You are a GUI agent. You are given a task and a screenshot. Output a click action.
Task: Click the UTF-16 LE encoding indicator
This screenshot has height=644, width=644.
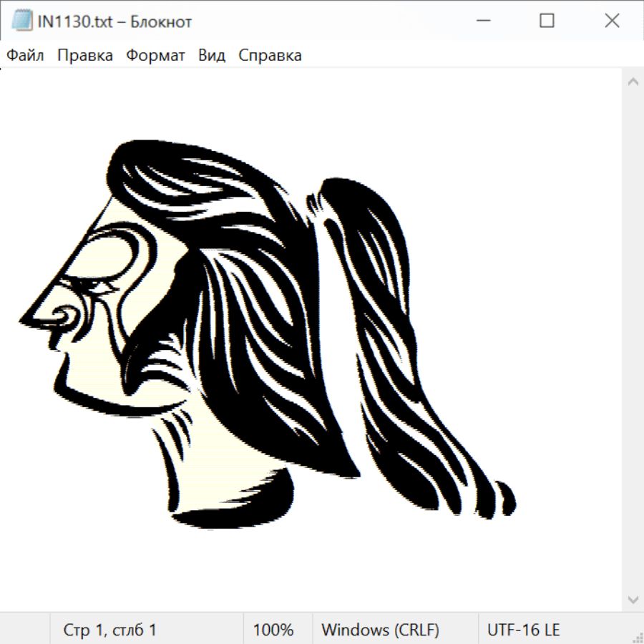pyautogui.click(x=524, y=630)
